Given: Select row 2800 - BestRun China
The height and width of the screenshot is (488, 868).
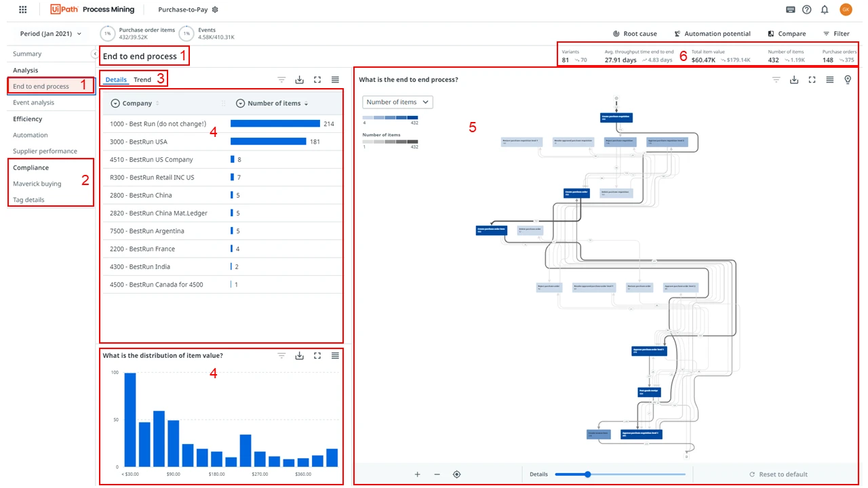Looking at the screenshot, I should click(x=222, y=195).
